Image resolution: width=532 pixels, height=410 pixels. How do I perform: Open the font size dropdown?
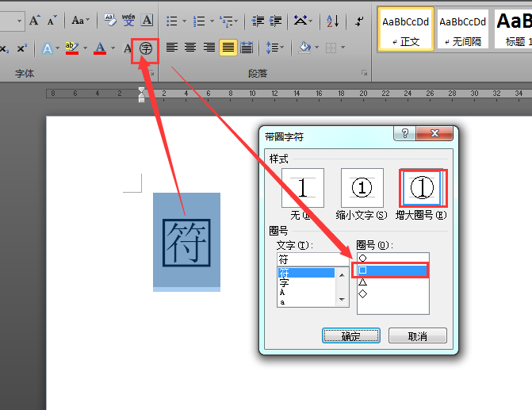(19, 21)
